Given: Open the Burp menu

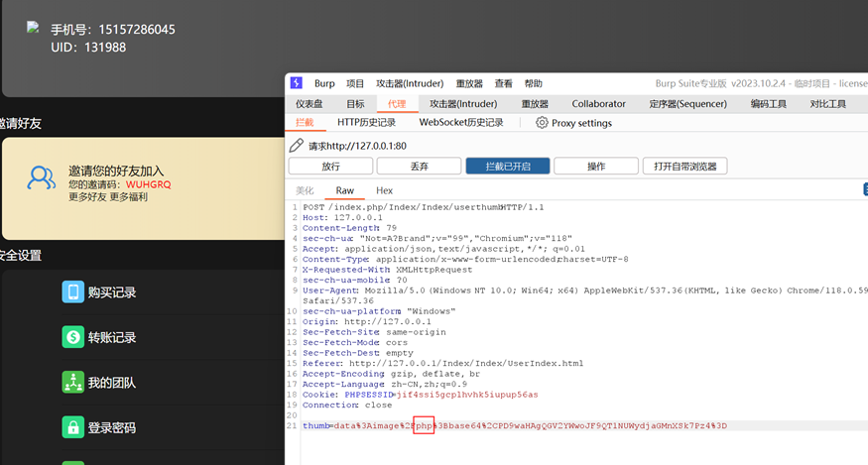Looking at the screenshot, I should pyautogui.click(x=324, y=83).
